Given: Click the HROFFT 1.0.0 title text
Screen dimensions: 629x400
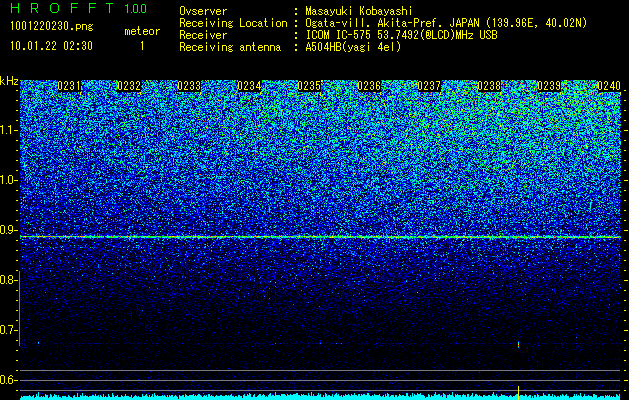Looking at the screenshot, I should 79,8.
